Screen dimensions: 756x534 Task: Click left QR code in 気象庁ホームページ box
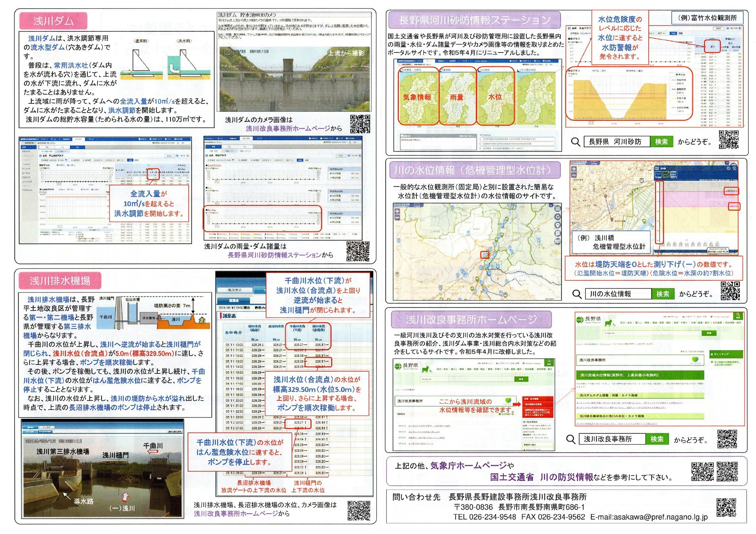[702, 472]
